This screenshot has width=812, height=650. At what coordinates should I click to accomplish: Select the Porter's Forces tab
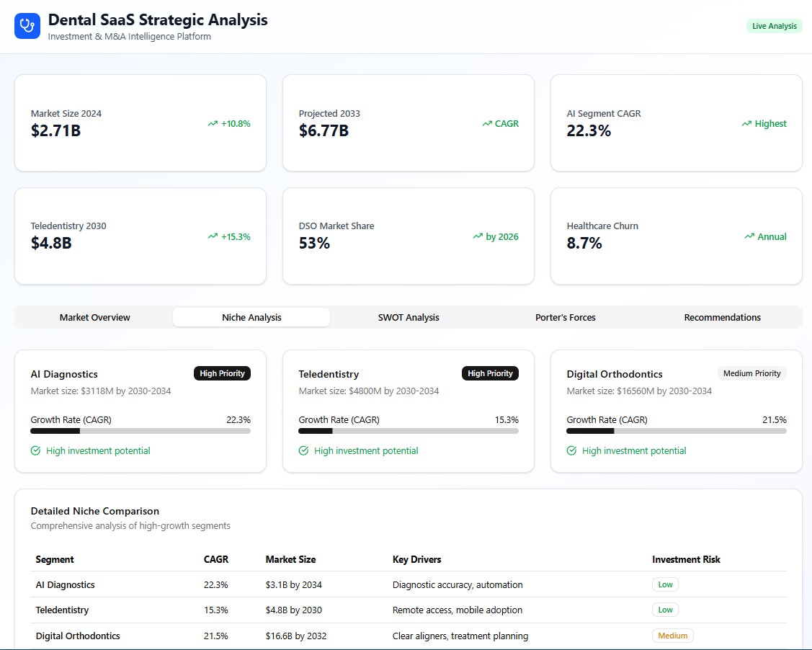point(566,318)
